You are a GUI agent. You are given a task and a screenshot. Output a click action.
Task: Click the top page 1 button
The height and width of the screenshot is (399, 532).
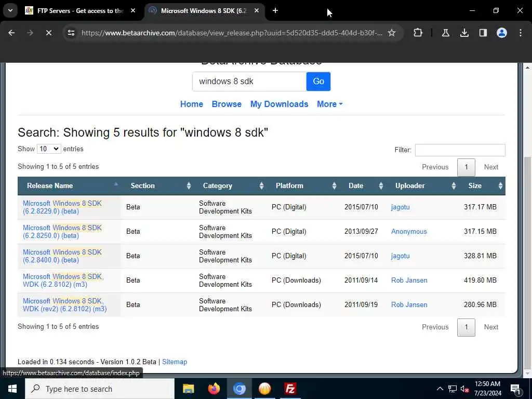466,167
